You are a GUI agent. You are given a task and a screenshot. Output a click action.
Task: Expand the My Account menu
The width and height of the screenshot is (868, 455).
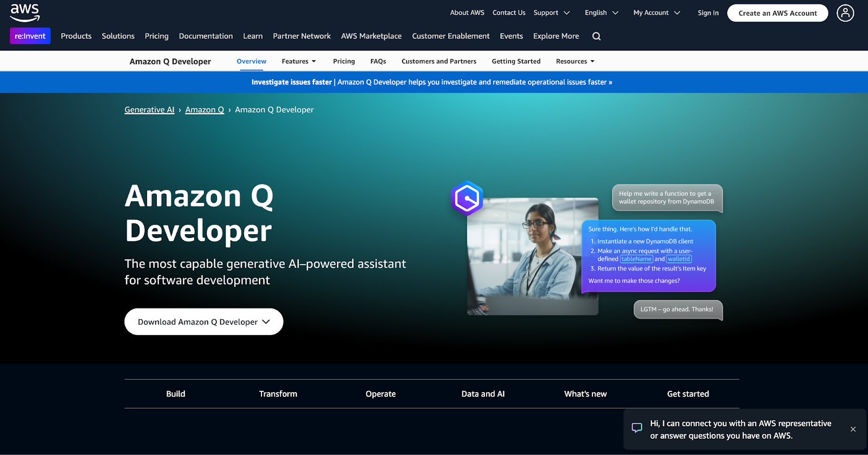pyautogui.click(x=656, y=13)
